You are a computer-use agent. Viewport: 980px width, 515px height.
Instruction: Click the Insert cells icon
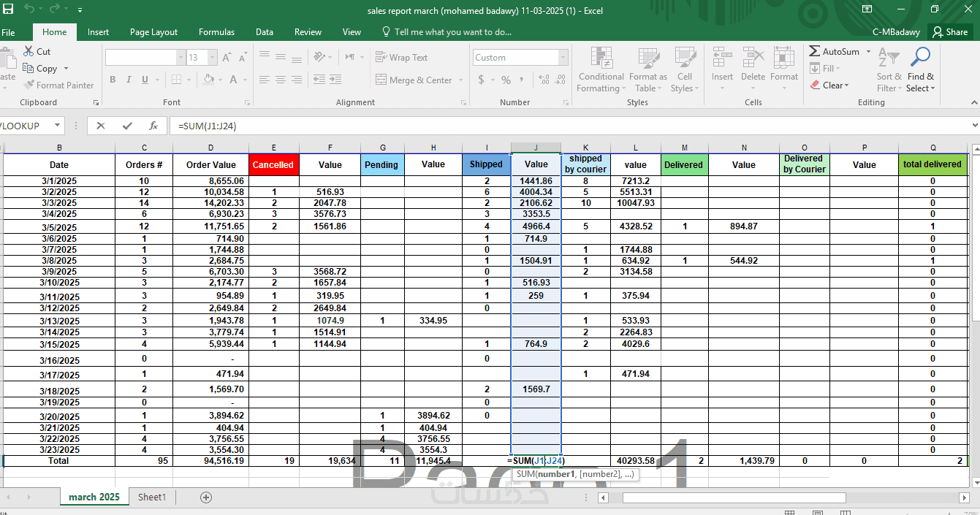722,58
